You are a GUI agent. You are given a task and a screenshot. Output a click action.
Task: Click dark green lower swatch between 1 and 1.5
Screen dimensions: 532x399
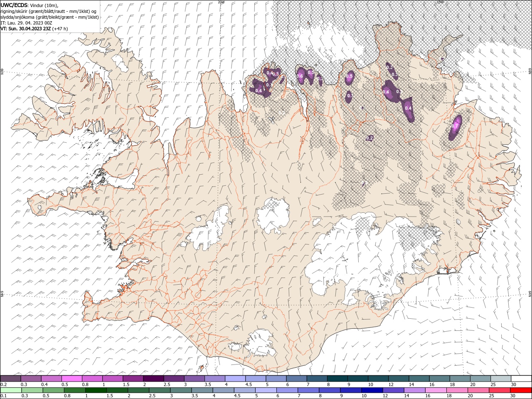96,390
